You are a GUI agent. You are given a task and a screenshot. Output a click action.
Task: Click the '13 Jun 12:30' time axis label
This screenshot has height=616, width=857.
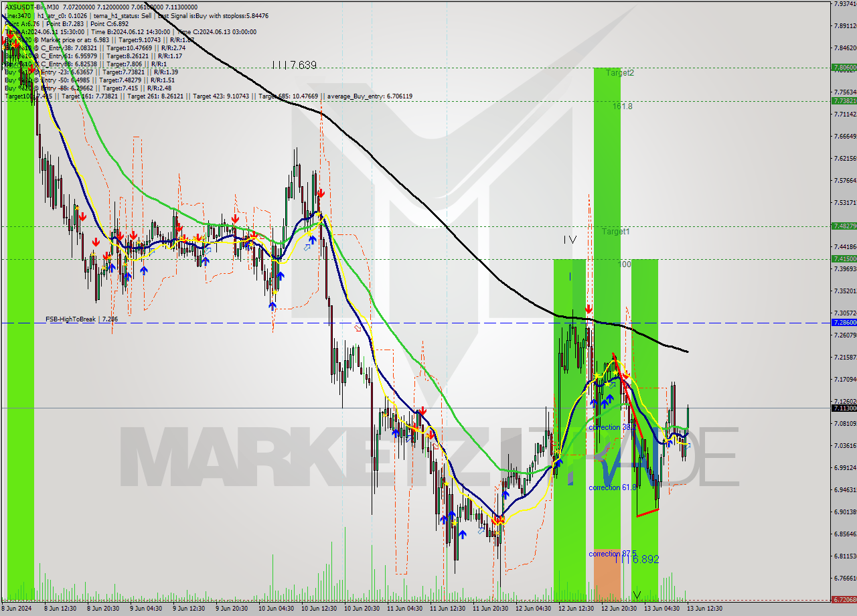705,609
